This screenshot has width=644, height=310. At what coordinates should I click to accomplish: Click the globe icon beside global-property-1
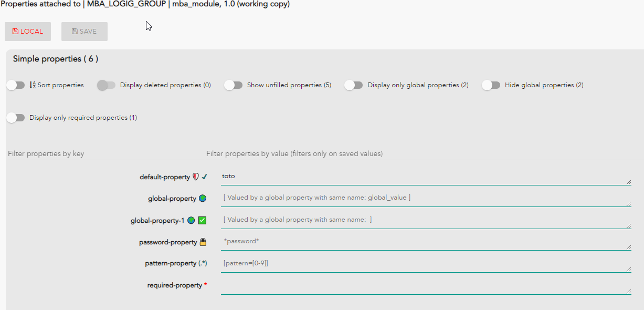tap(191, 221)
